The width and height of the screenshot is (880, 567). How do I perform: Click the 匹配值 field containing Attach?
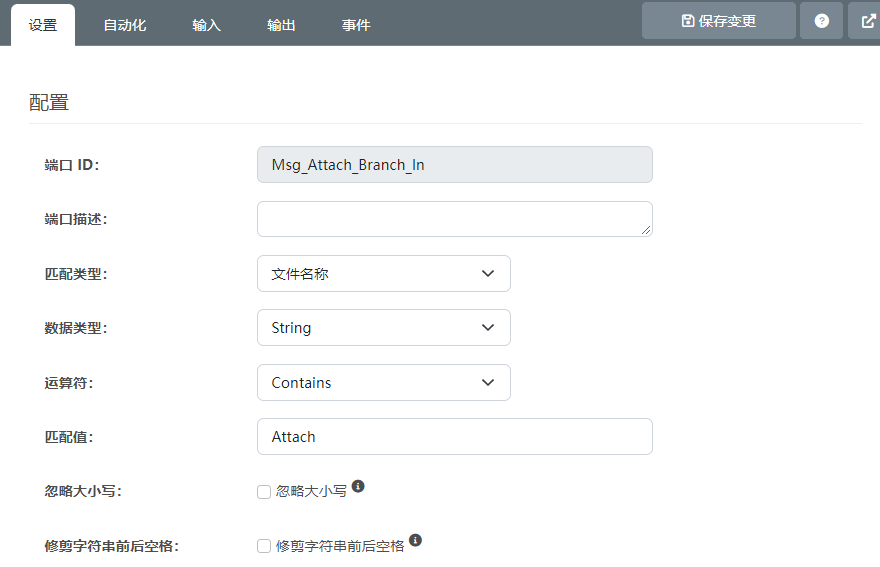pos(455,436)
